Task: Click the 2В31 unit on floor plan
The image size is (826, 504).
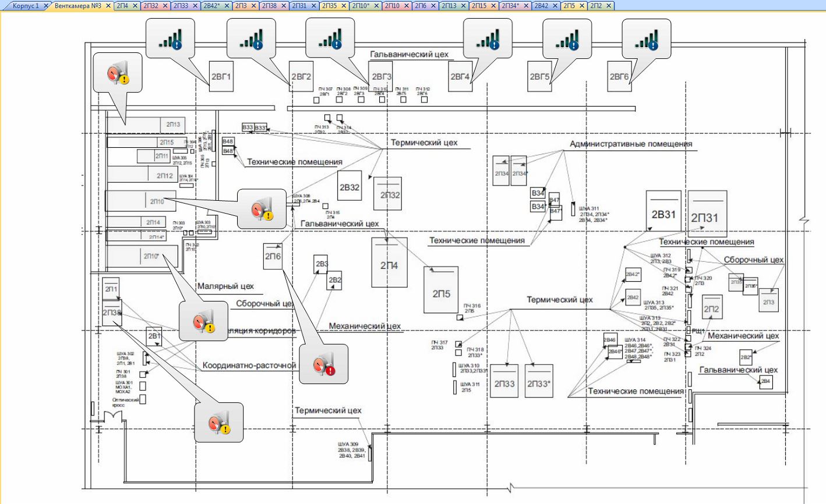Action: (x=663, y=214)
